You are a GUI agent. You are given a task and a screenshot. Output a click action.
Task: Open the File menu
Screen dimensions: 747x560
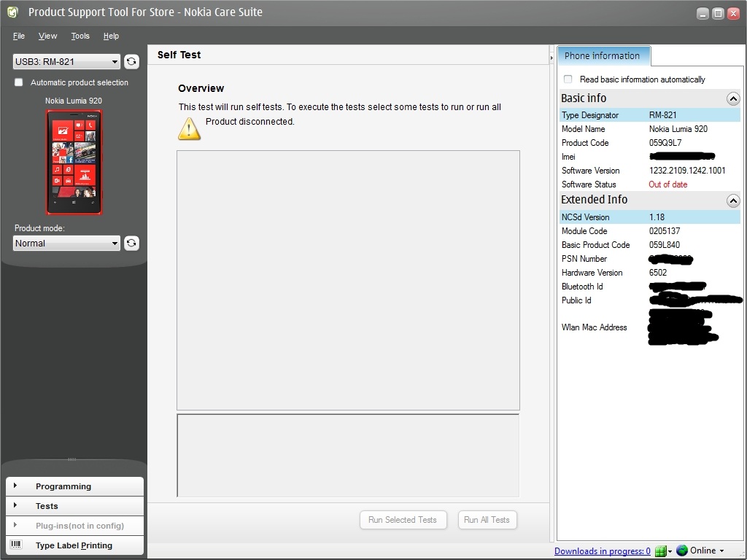[18, 36]
